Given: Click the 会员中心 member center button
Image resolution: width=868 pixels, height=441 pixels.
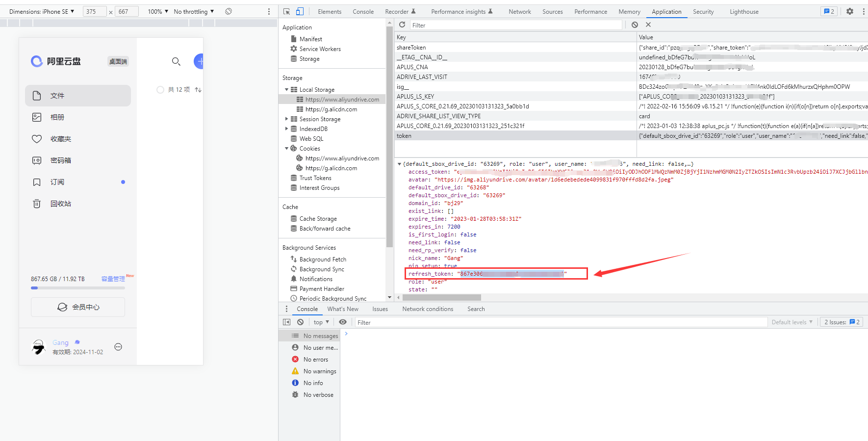Looking at the screenshot, I should pos(78,307).
